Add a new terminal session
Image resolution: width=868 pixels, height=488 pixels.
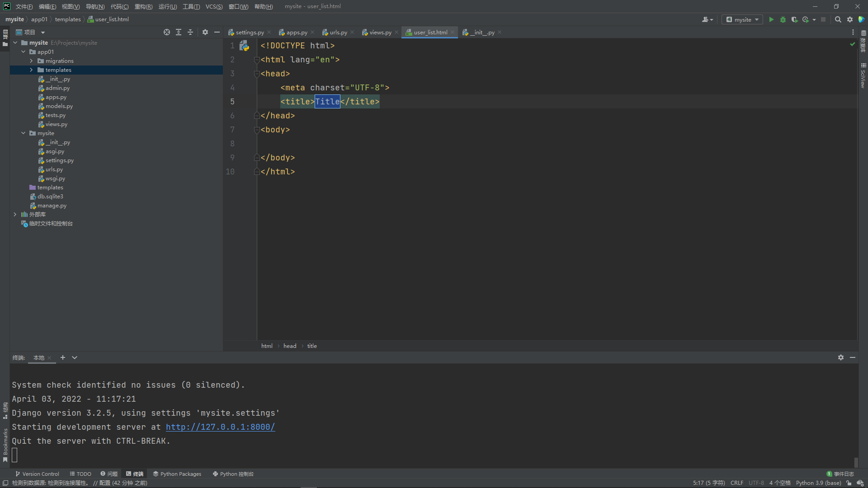(x=63, y=357)
